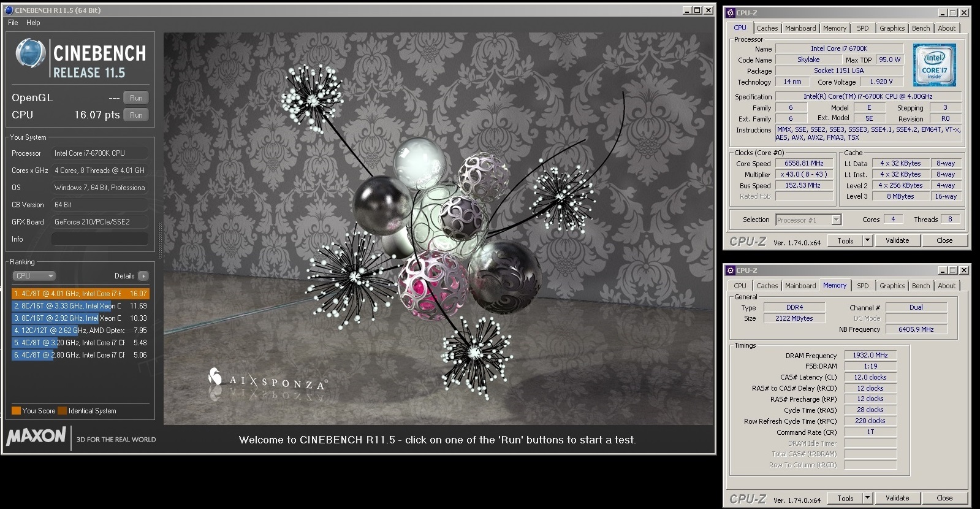This screenshot has height=509, width=980.
Task: Select ranking row 6 with score 5.06
Action: (x=80, y=355)
